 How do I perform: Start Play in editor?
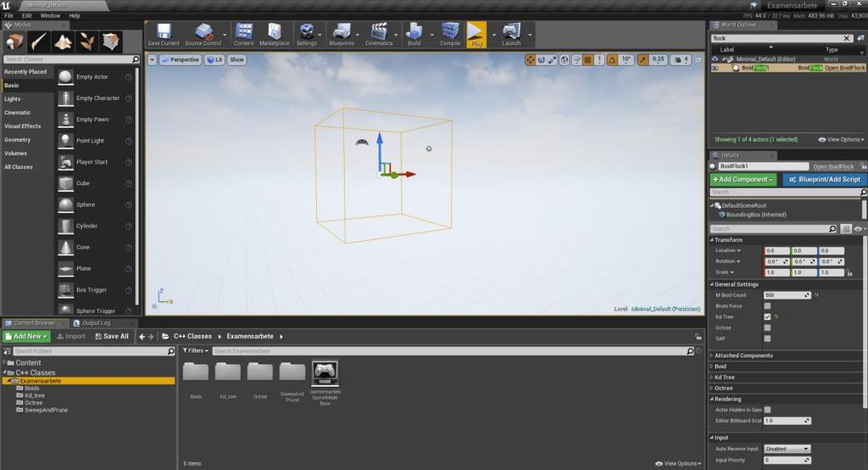click(476, 35)
